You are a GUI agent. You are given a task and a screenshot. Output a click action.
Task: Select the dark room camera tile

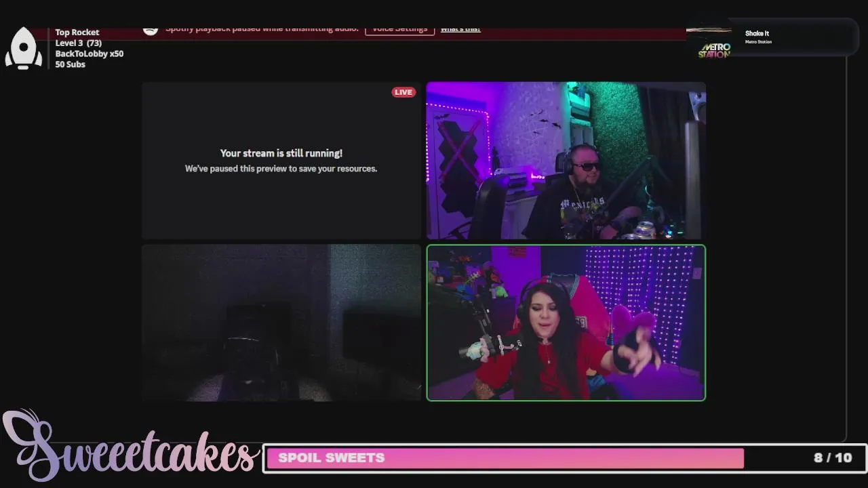pos(281,323)
